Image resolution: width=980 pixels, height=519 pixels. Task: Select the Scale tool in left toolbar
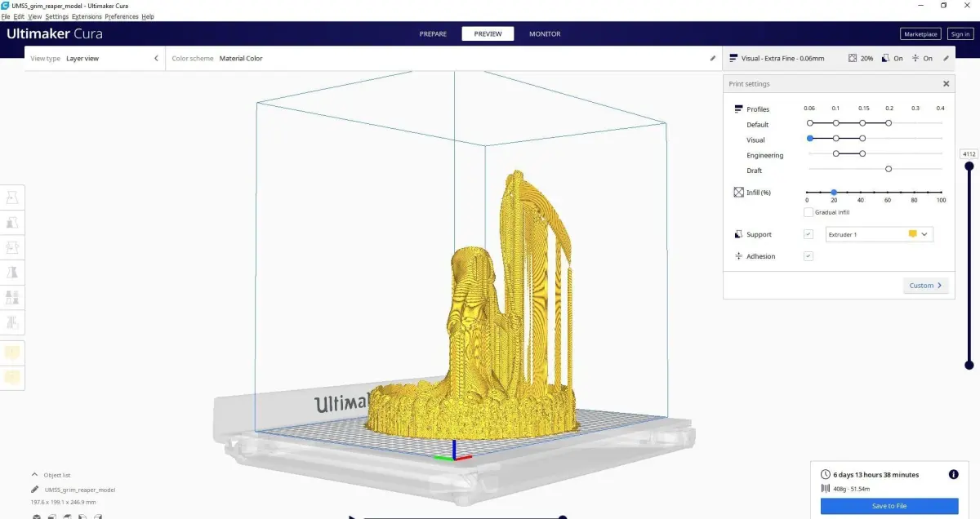tap(12, 222)
